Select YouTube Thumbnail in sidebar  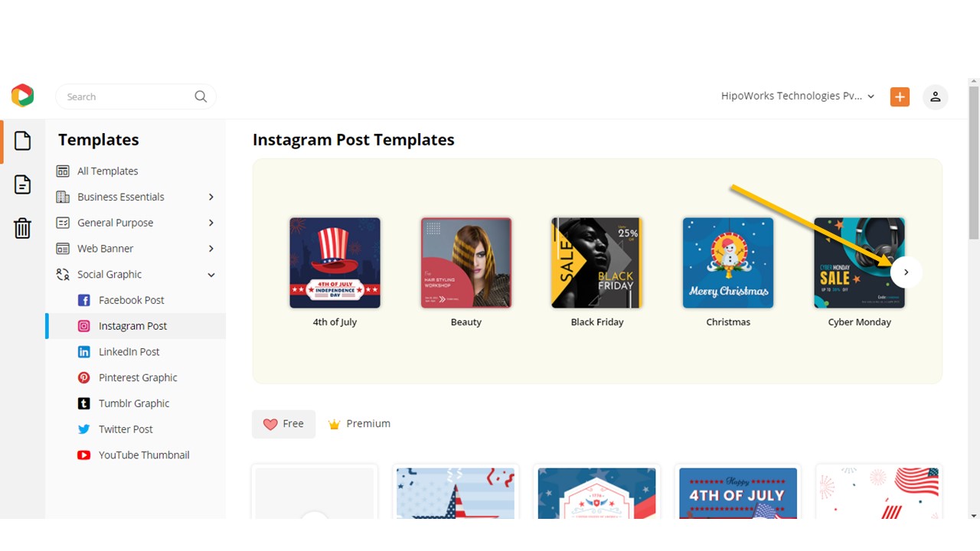click(x=143, y=455)
